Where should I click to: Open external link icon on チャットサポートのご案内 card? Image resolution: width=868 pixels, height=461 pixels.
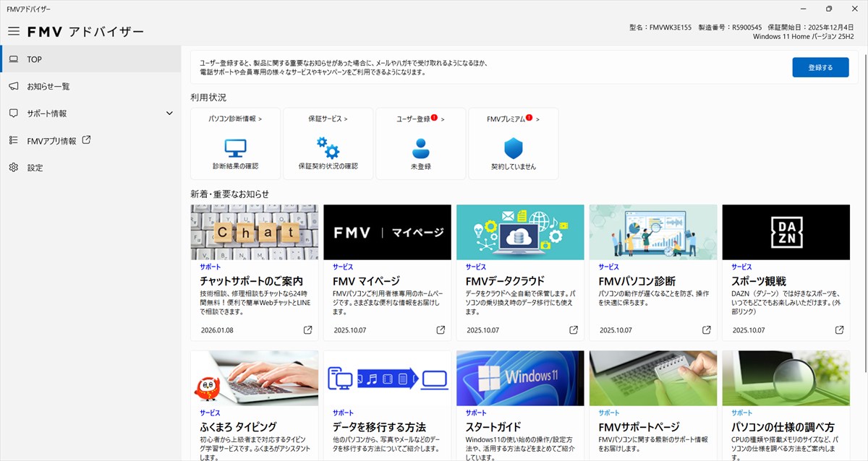(x=307, y=330)
